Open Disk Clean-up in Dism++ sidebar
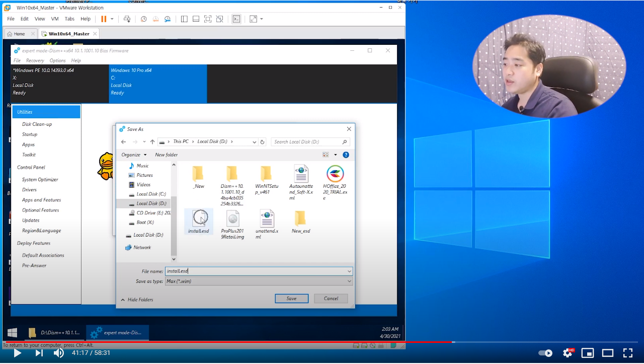 point(37,124)
